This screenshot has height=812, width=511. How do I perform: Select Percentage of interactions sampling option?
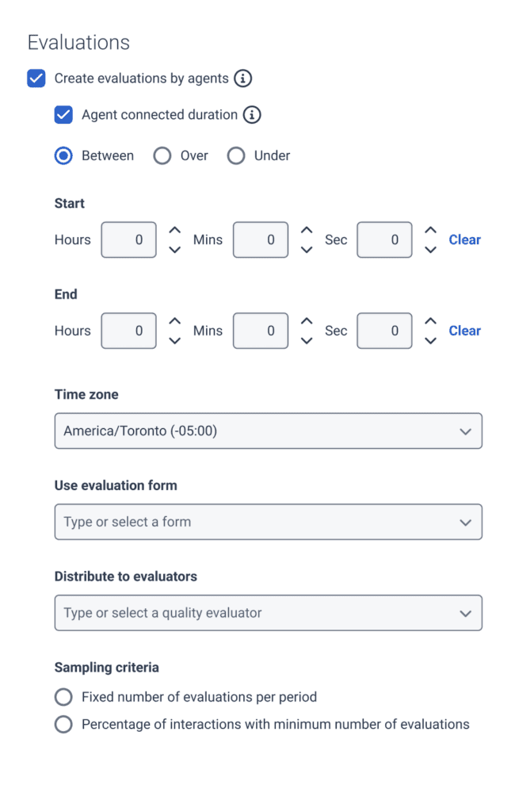coord(63,724)
